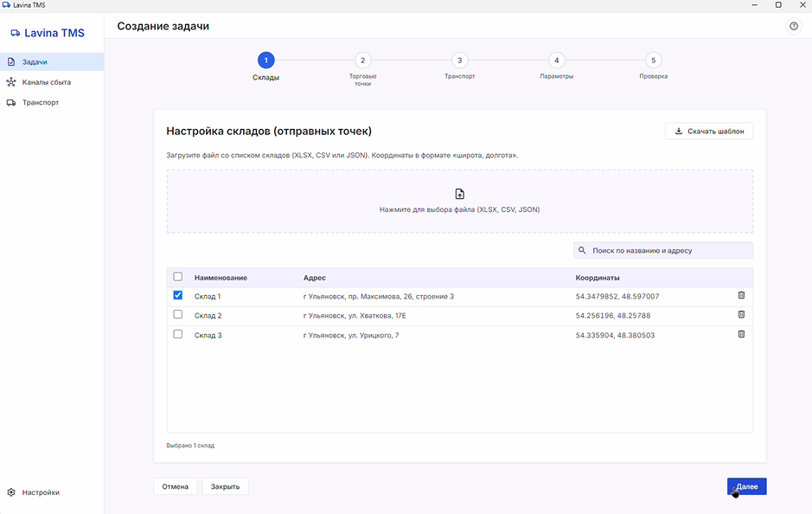The width and height of the screenshot is (812, 514).
Task: Click the Далее button
Action: click(747, 486)
